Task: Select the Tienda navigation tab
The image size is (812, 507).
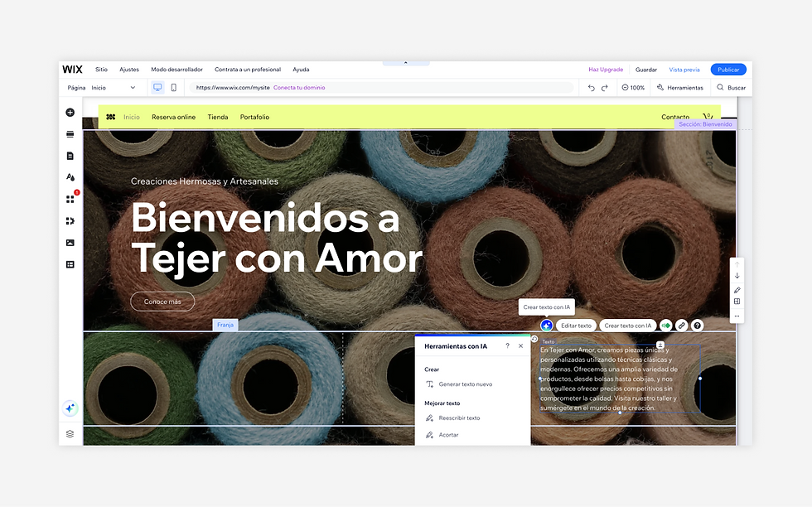Action: [x=218, y=117]
